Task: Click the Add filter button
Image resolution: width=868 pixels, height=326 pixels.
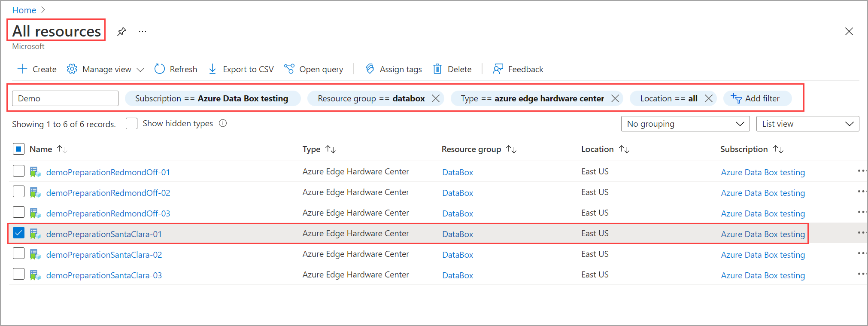Action: pos(756,98)
